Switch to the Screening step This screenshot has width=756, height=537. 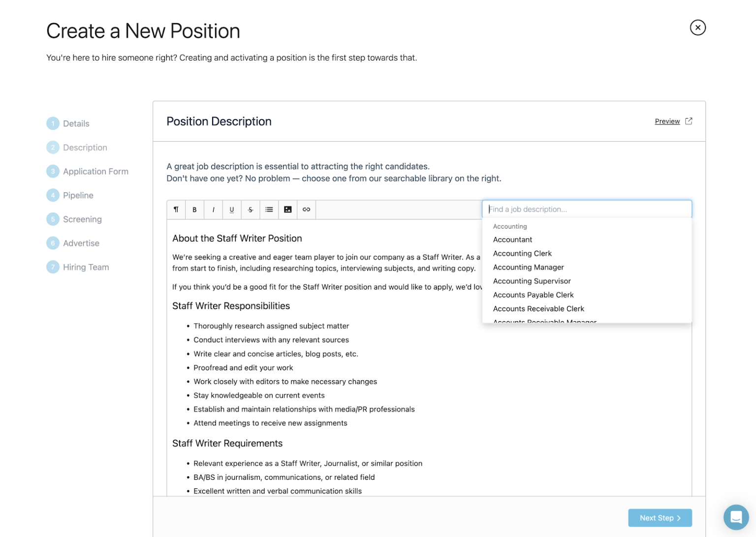[82, 219]
